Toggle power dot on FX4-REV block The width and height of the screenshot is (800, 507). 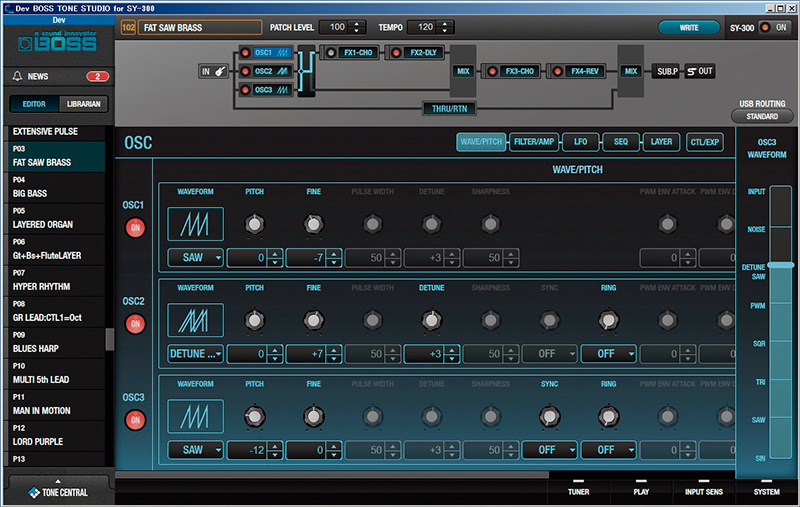558,71
